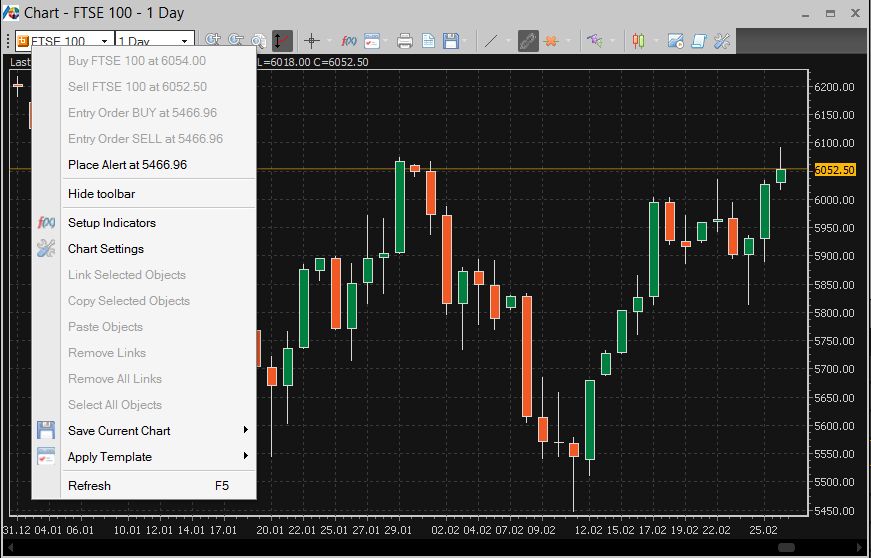Expand dropdown arrow beside save icon
The image size is (871, 558).
pyautogui.click(x=464, y=41)
